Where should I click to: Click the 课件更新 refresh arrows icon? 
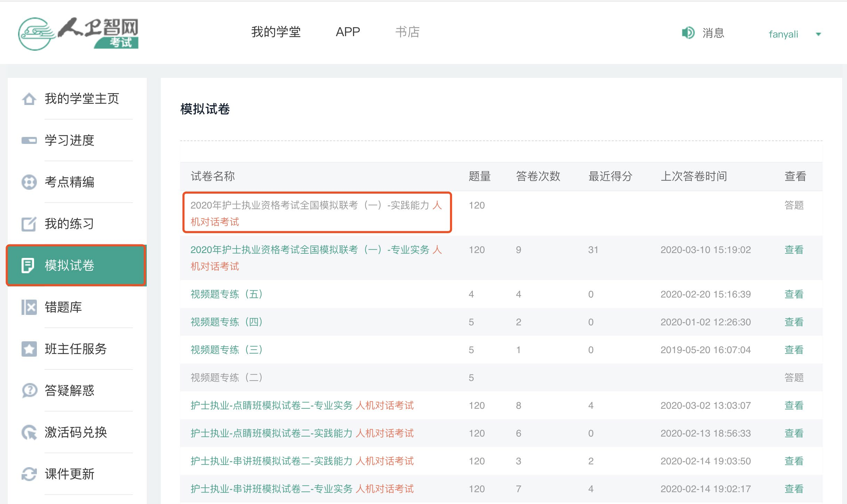pos(29,474)
